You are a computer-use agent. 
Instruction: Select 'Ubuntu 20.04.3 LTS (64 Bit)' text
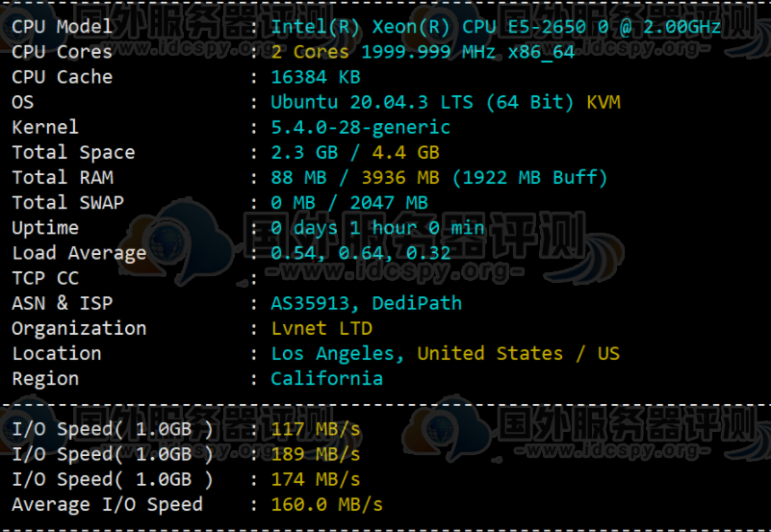(x=422, y=102)
